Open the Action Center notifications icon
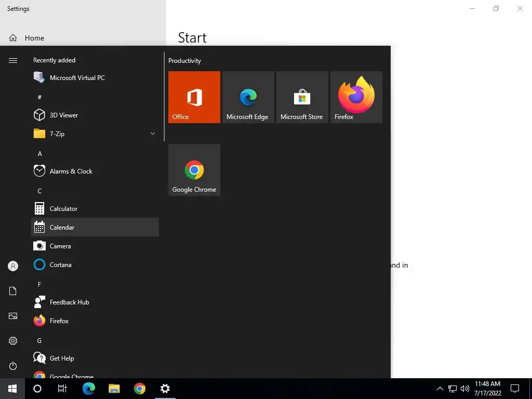This screenshot has width=532, height=399. click(515, 389)
